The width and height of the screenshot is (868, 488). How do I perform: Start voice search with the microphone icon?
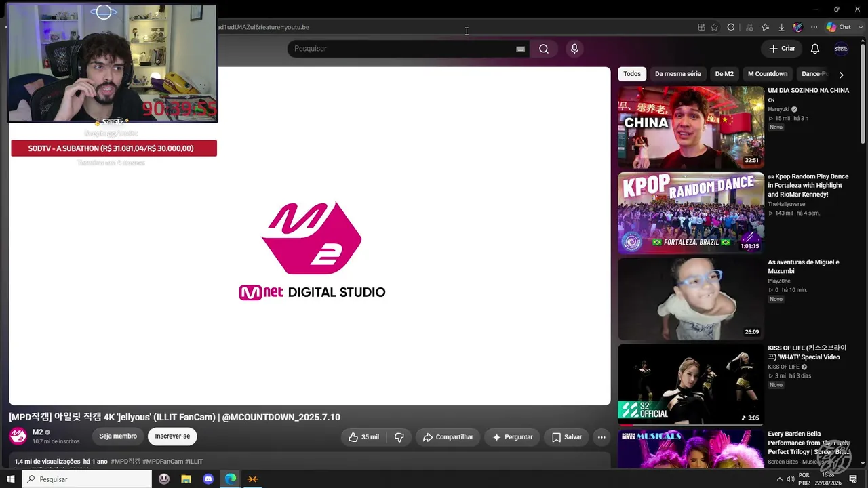tap(574, 49)
